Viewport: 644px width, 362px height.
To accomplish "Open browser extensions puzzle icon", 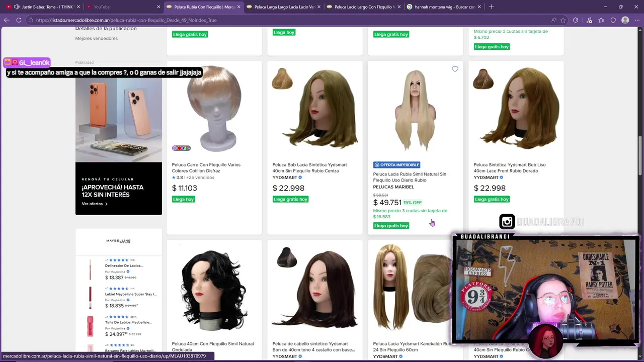I will tap(576, 20).
